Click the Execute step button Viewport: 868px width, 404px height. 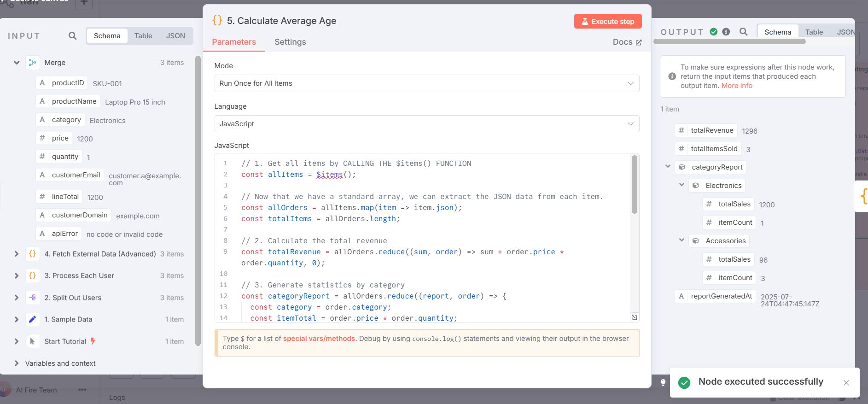[607, 21]
